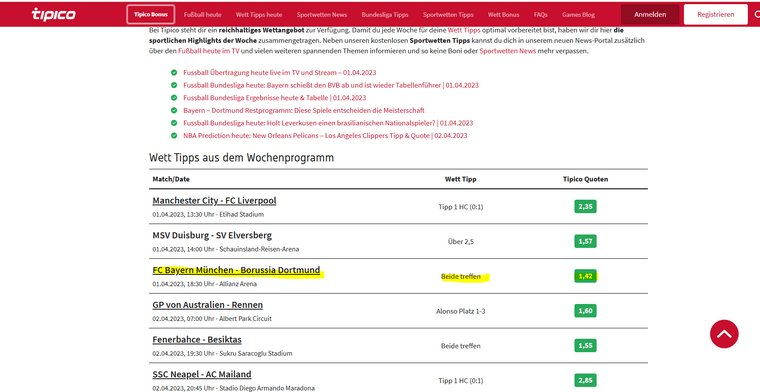Click the Über 2,5 bet tip
Screen dimensions: 760x392
pyautogui.click(x=460, y=242)
